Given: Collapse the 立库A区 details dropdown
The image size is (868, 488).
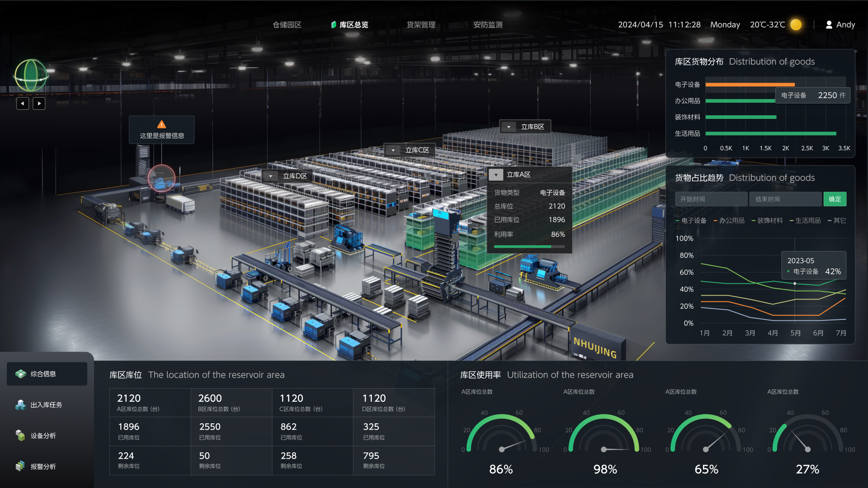Looking at the screenshot, I should click(496, 175).
